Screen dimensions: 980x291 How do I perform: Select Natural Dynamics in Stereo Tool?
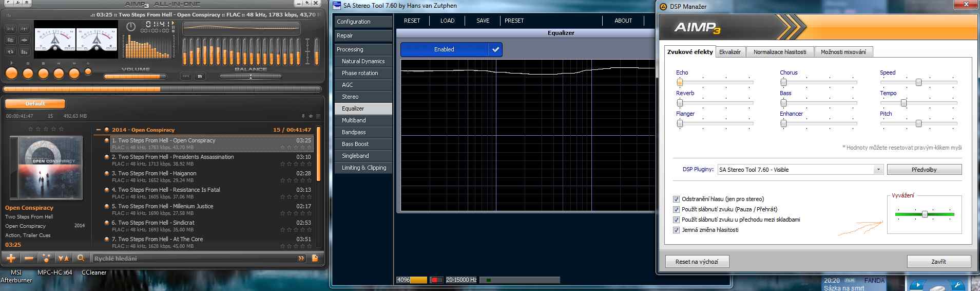pyautogui.click(x=363, y=61)
